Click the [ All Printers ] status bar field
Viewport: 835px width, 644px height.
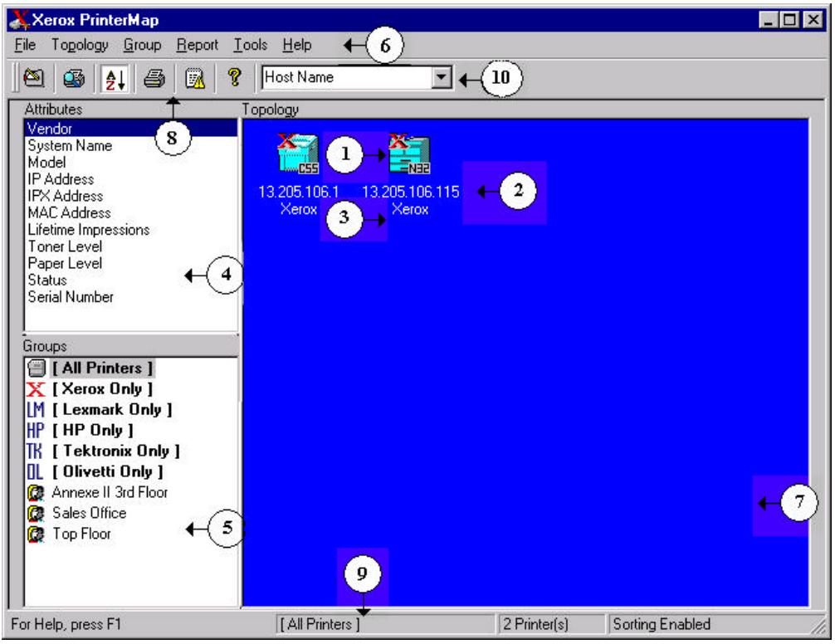coord(386,624)
